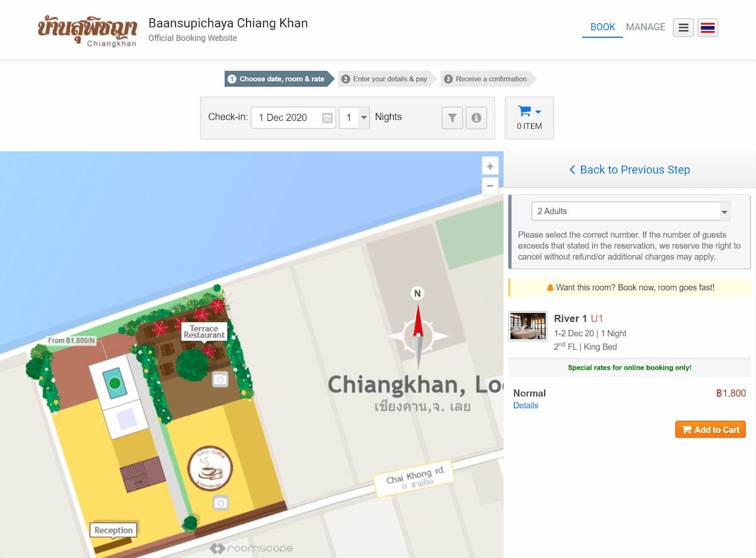The width and height of the screenshot is (756, 558).
Task: Switch to the BOOK tab
Action: 602,27
